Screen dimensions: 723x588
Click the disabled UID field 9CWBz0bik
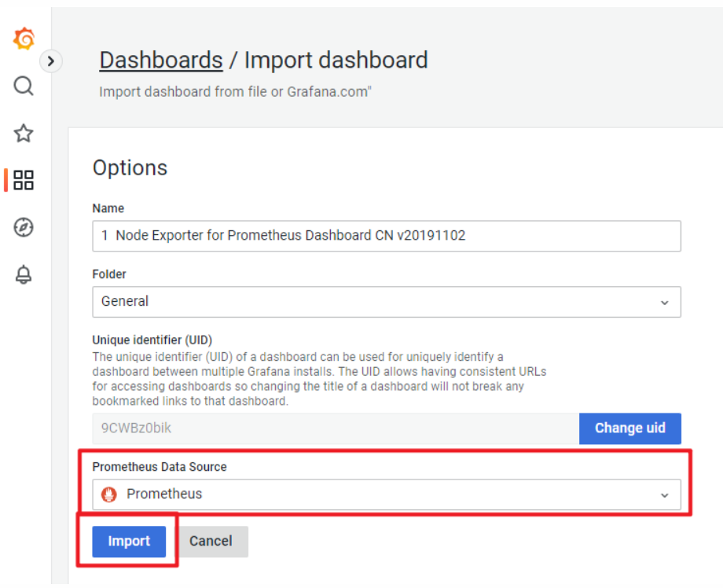336,428
